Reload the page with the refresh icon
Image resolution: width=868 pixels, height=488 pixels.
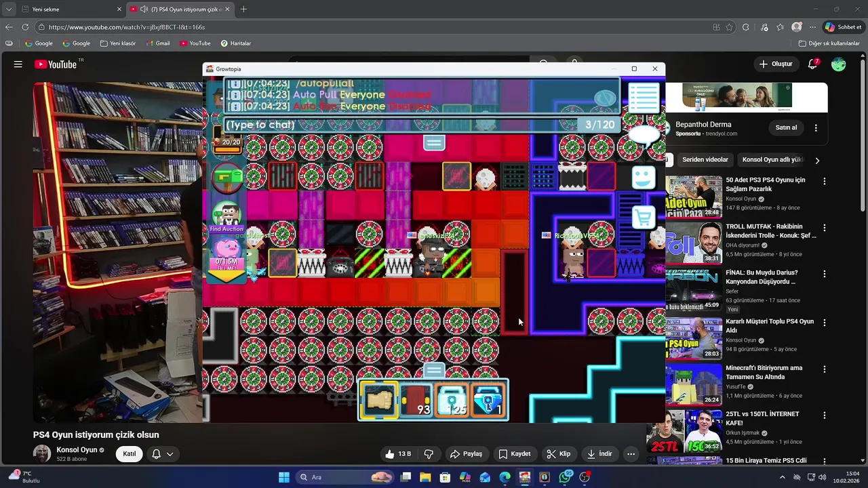click(25, 27)
